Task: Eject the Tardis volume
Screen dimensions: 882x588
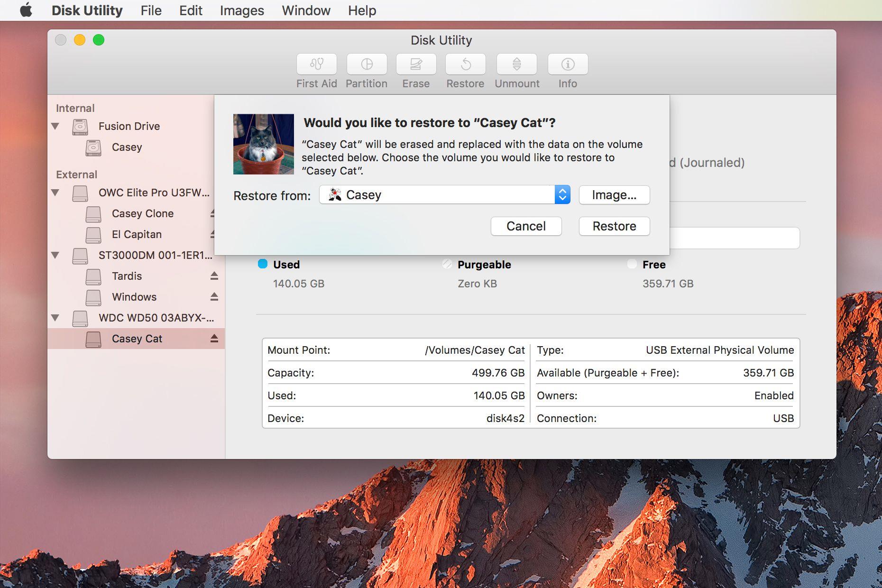Action: tap(214, 276)
